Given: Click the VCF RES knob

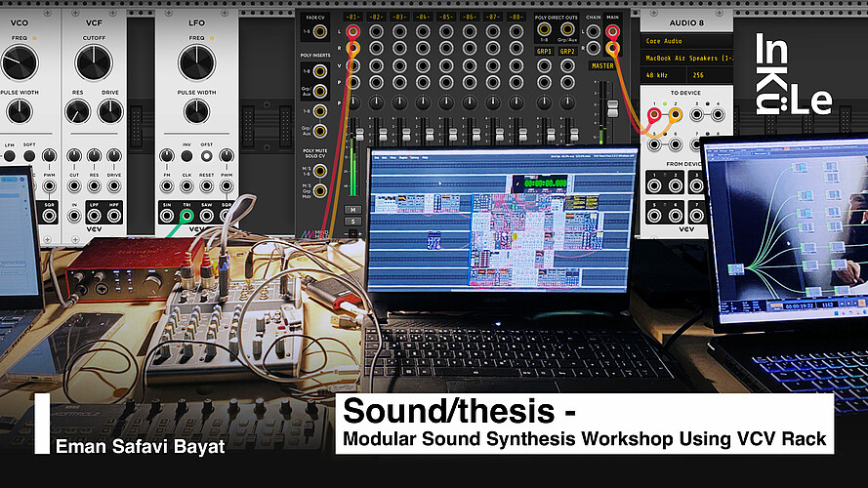Looking at the screenshot, I should click(x=77, y=112).
